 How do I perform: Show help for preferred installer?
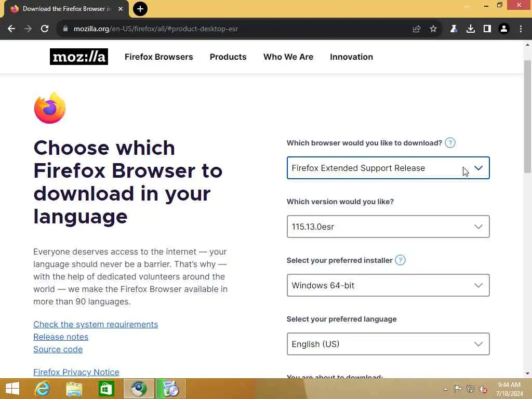point(401,260)
